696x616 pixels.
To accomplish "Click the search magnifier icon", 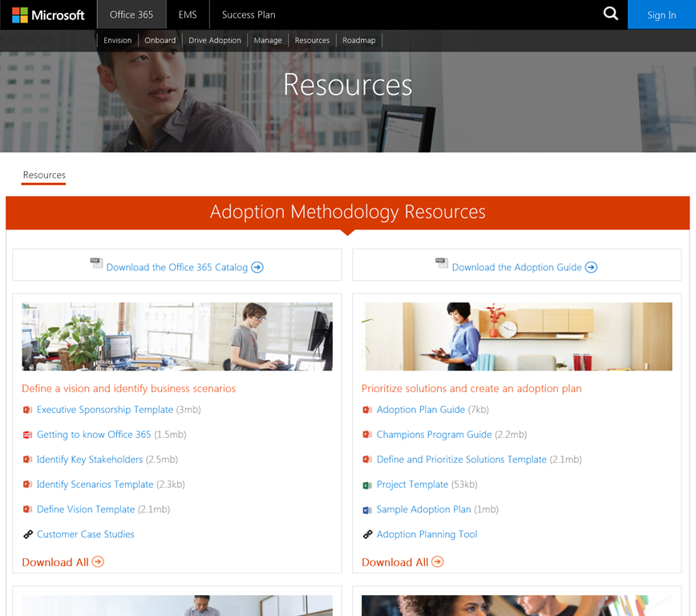I will tap(610, 14).
